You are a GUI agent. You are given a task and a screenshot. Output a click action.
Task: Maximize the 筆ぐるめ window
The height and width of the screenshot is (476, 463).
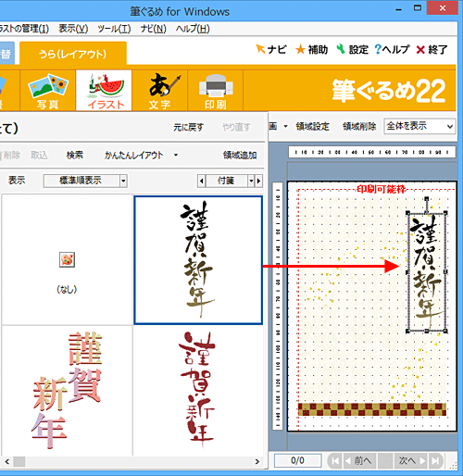click(x=418, y=8)
